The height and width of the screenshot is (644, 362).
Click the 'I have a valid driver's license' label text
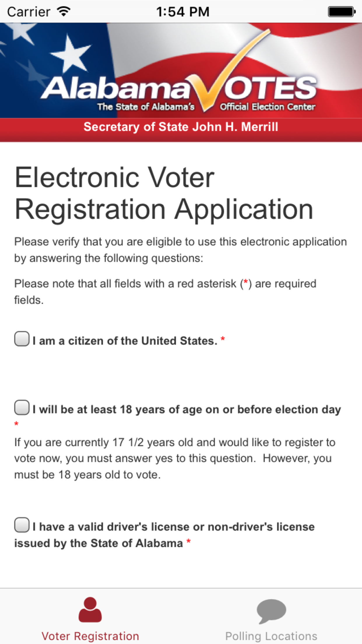coord(173,527)
